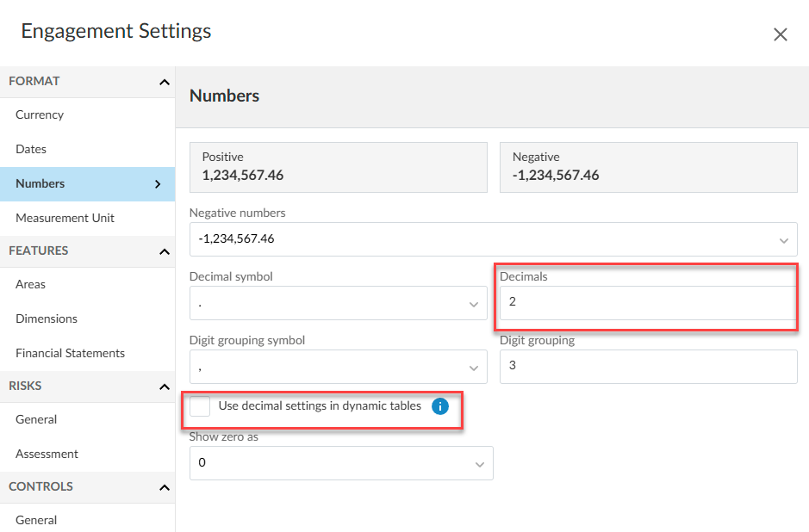The width and height of the screenshot is (809, 532).
Task: Click the collapse chevron next to RISKS
Action: point(164,386)
